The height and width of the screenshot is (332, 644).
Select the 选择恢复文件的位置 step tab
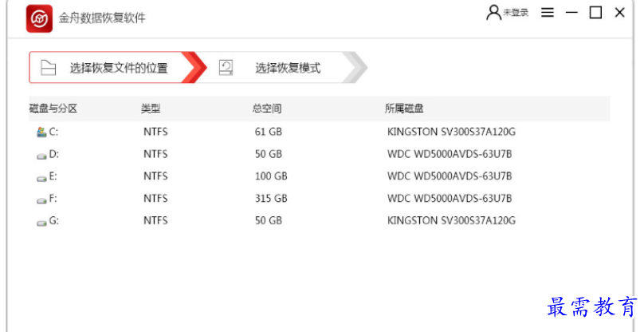(117, 68)
